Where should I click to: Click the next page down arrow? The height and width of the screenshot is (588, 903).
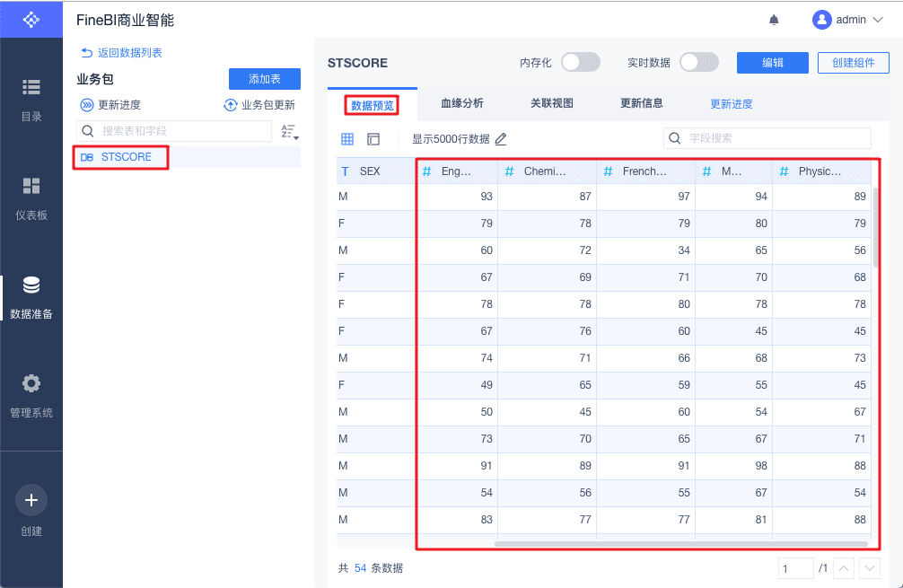[869, 568]
